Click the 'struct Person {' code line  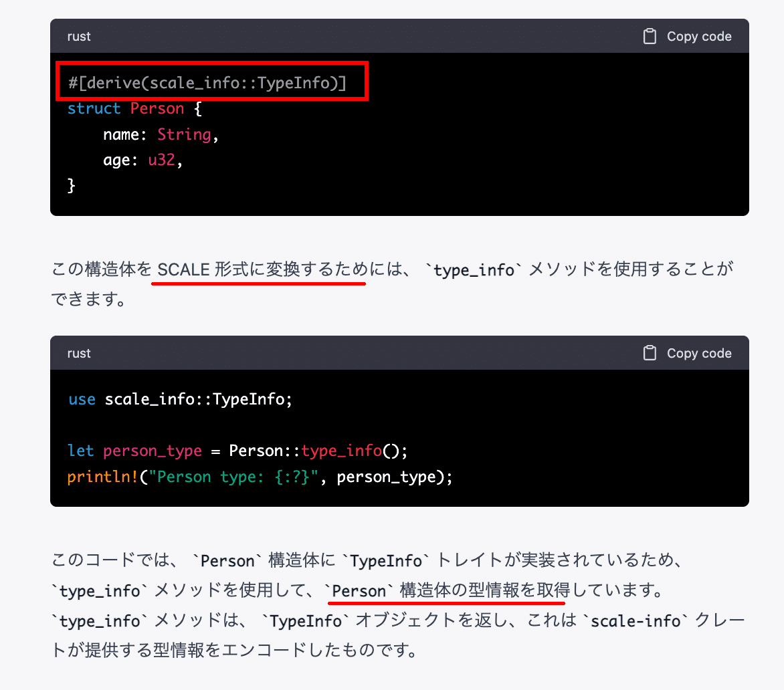(134, 108)
